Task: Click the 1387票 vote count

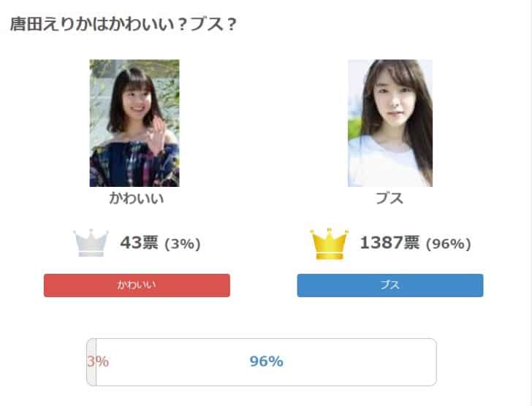Action: point(389,242)
